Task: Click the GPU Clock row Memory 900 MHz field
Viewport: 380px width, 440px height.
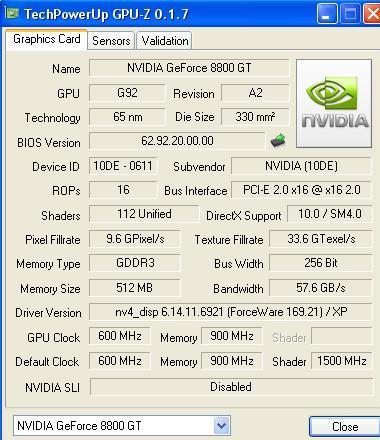Action: coord(231,336)
